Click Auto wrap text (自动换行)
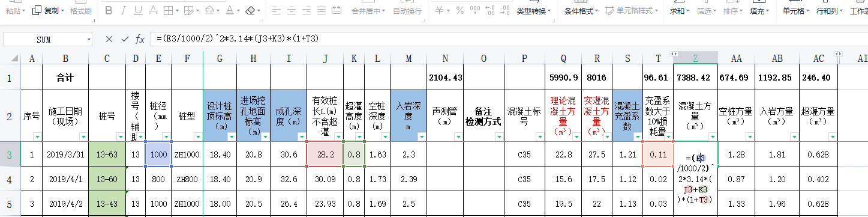The height and width of the screenshot is (217, 868). click(407, 11)
